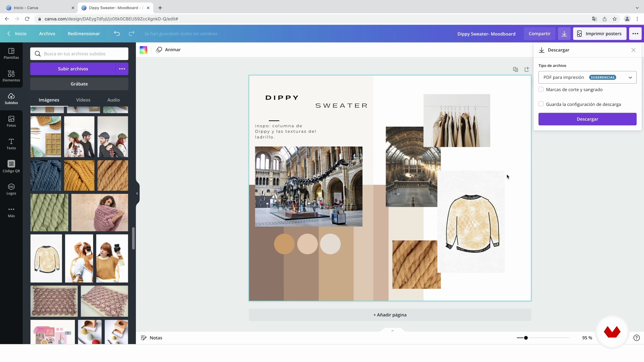The width and height of the screenshot is (644, 362).
Task: Select the Imágenes tab
Action: coord(49,100)
